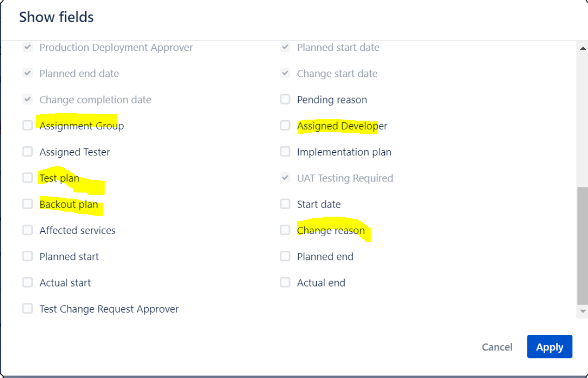Check the Pending reason box
The width and height of the screenshot is (588, 378).
[x=285, y=100]
